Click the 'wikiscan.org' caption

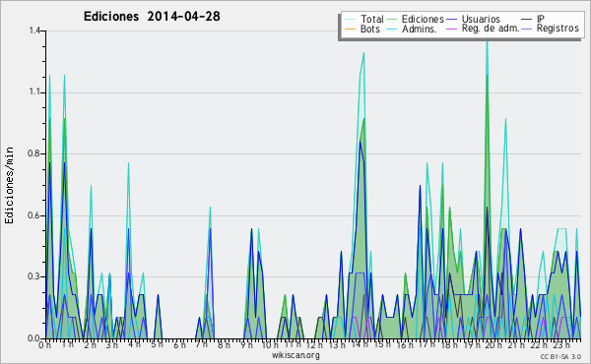click(x=295, y=355)
